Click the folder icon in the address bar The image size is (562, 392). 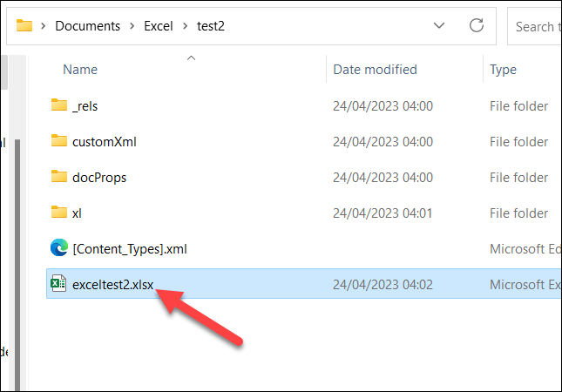coord(24,25)
